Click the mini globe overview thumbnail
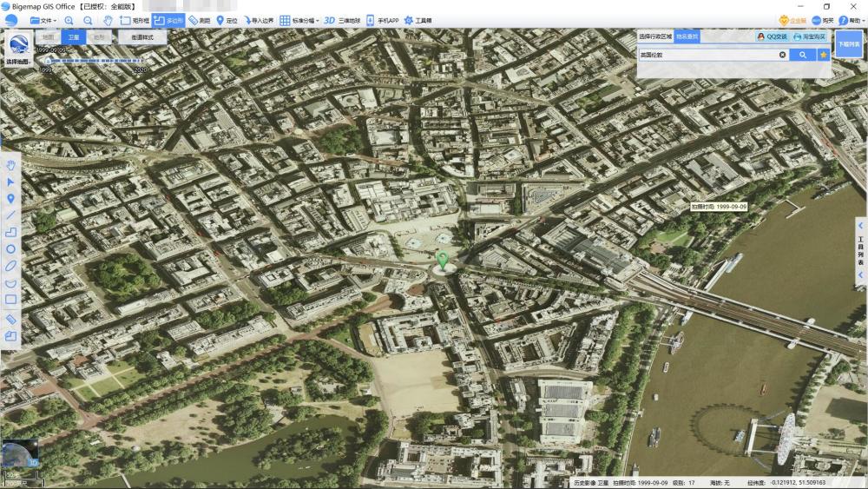 19,454
